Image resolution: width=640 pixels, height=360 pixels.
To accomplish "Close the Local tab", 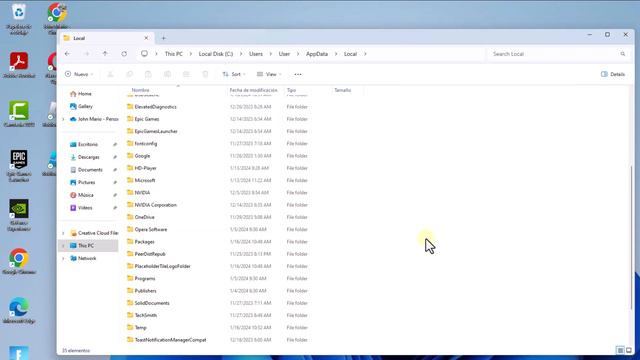I will click(146, 38).
